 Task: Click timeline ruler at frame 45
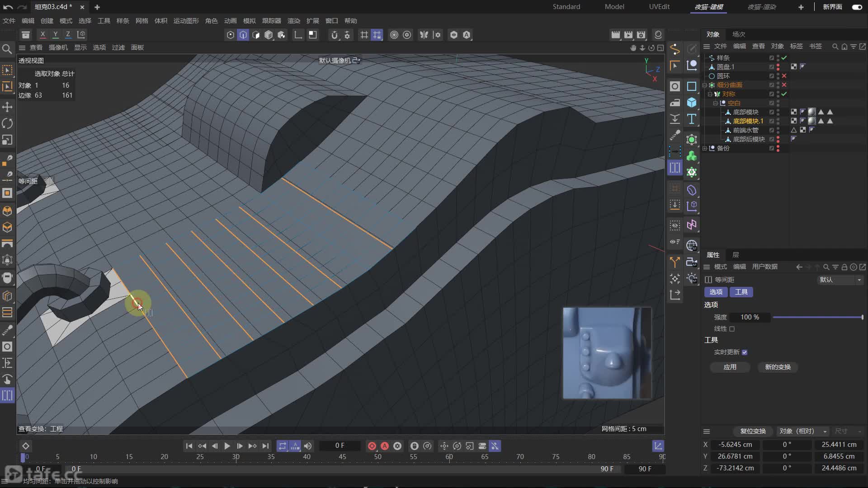[x=342, y=457]
